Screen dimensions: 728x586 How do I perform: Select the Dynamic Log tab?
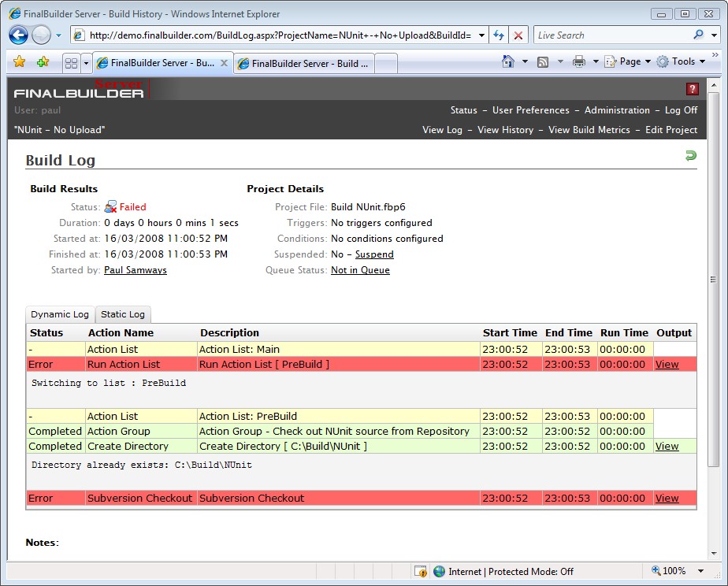pos(60,314)
